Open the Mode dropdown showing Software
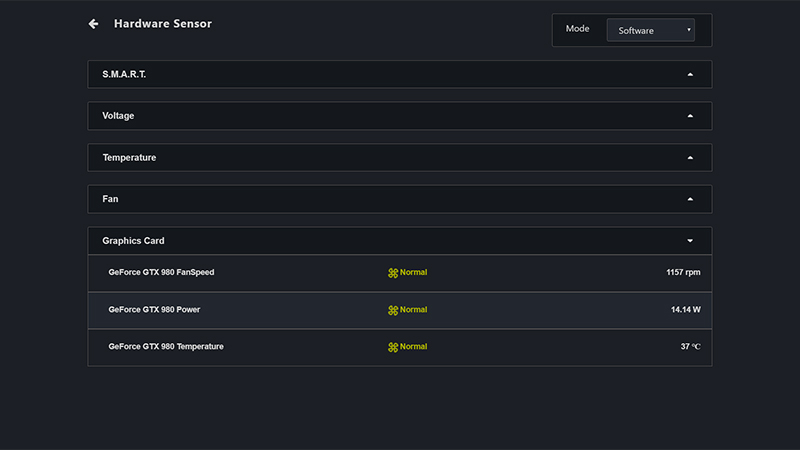The height and width of the screenshot is (450, 800). pyautogui.click(x=650, y=30)
